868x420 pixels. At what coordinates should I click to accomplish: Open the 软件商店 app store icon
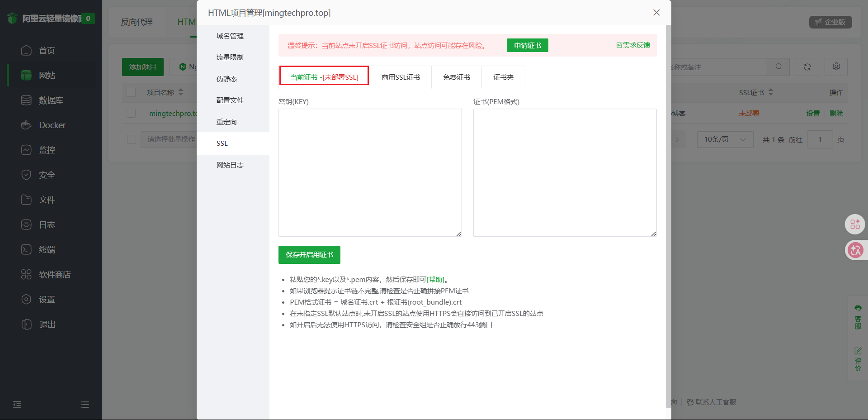pos(26,274)
